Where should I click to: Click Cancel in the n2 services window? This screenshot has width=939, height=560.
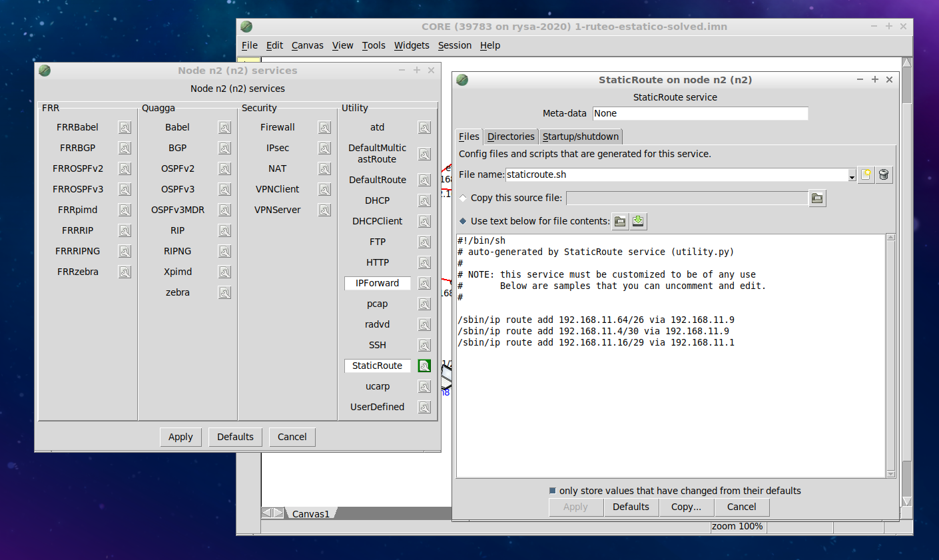click(292, 437)
